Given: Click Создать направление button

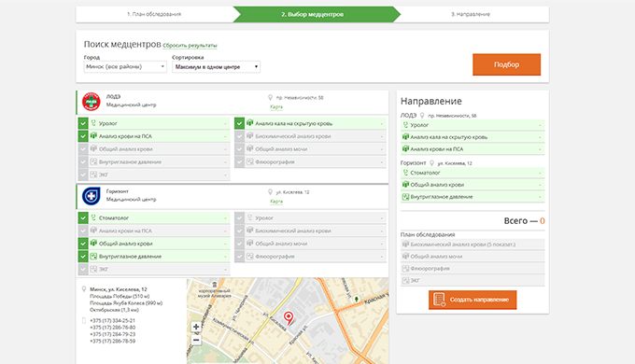Looking at the screenshot, I should pos(473,300).
